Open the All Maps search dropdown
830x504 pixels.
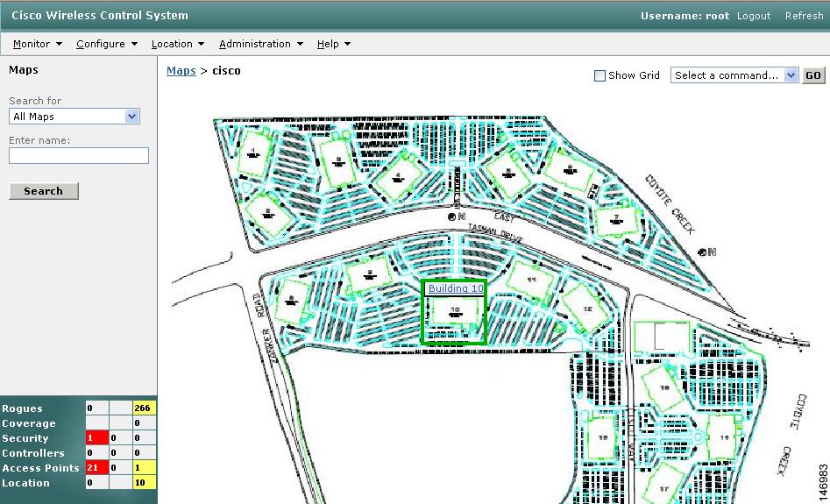74,117
